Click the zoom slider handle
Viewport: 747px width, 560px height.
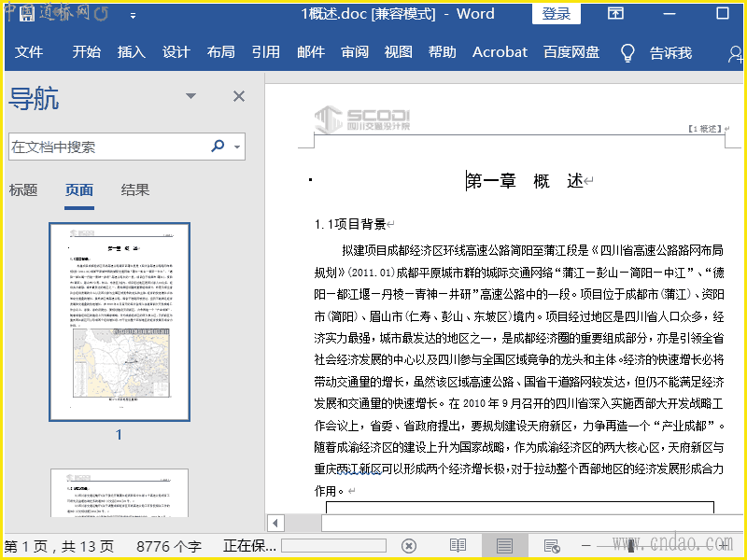pyautogui.click(x=631, y=546)
